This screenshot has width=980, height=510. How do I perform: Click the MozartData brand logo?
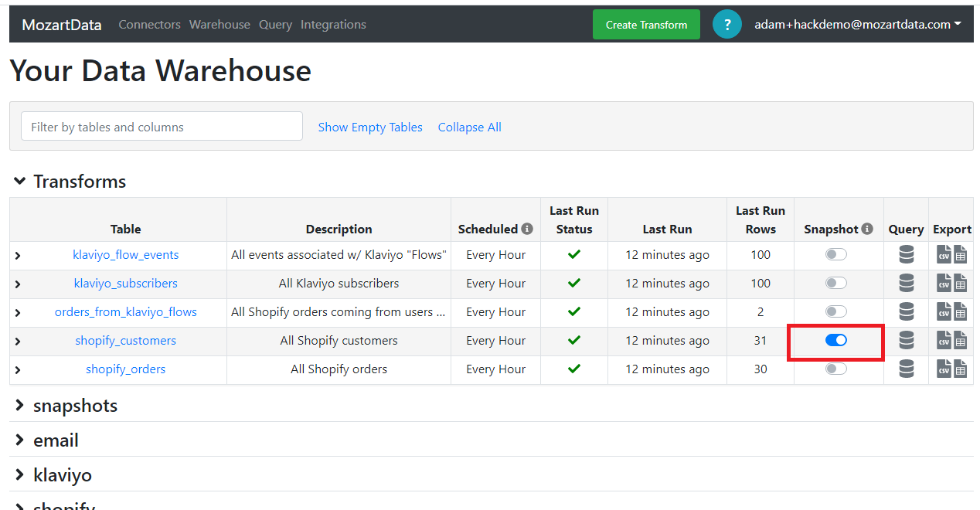point(62,25)
